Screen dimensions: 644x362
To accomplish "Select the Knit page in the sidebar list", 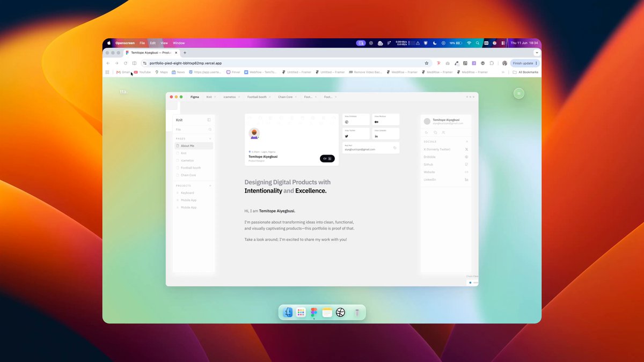I will [194, 153].
